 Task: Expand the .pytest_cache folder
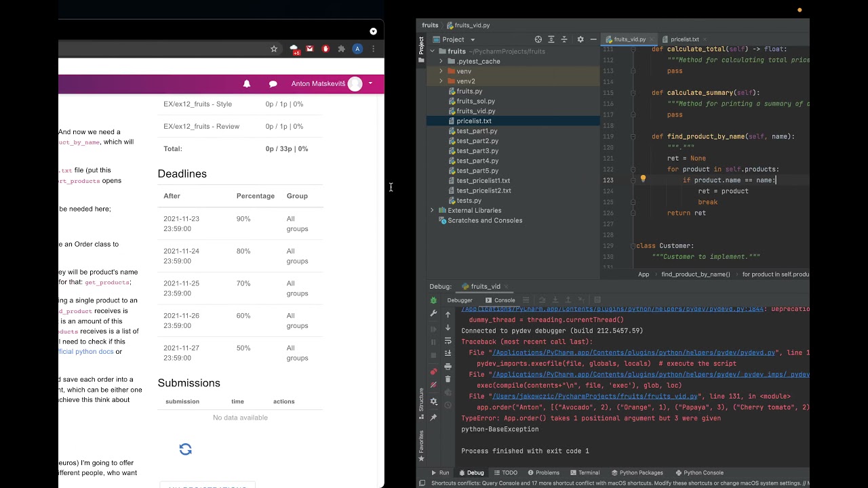pyautogui.click(x=441, y=61)
